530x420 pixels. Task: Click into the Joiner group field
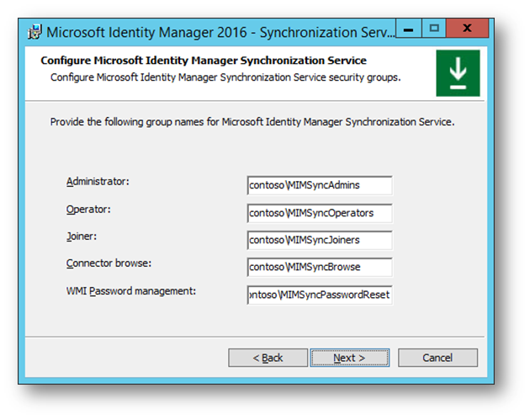point(320,240)
